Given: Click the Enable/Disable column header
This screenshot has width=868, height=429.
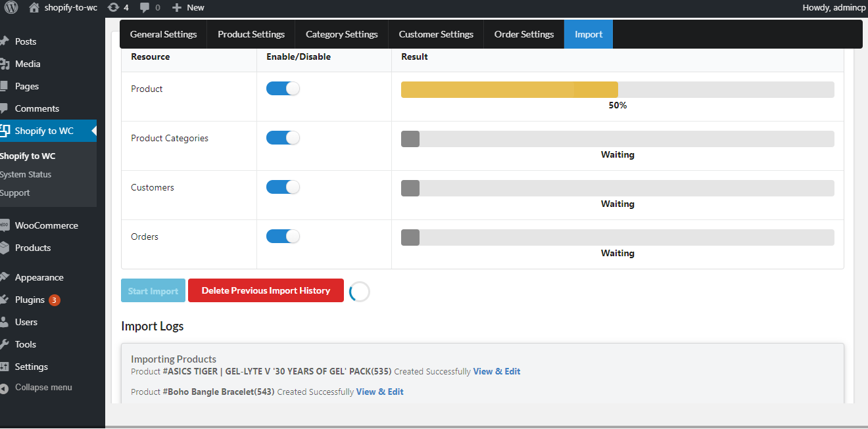Looking at the screenshot, I should tap(299, 57).
